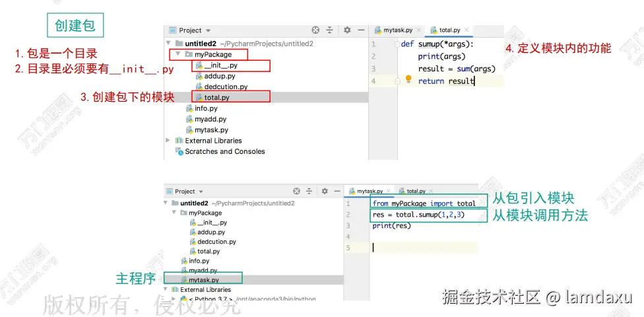
Task: Click line number 4 in lower editor gutter
Action: pyautogui.click(x=348, y=236)
